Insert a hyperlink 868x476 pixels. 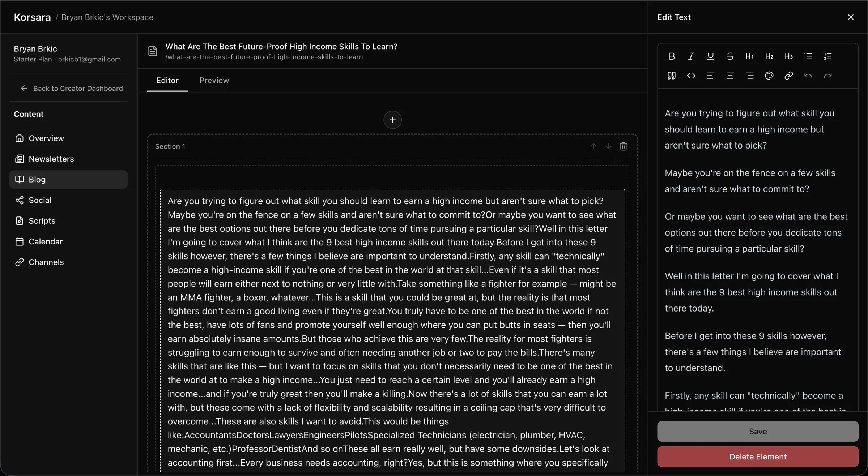point(788,76)
